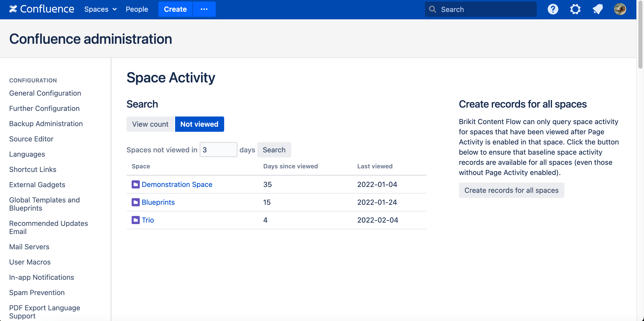Open the People menu item
Image resolution: width=644 pixels, height=321 pixels.
click(x=137, y=9)
